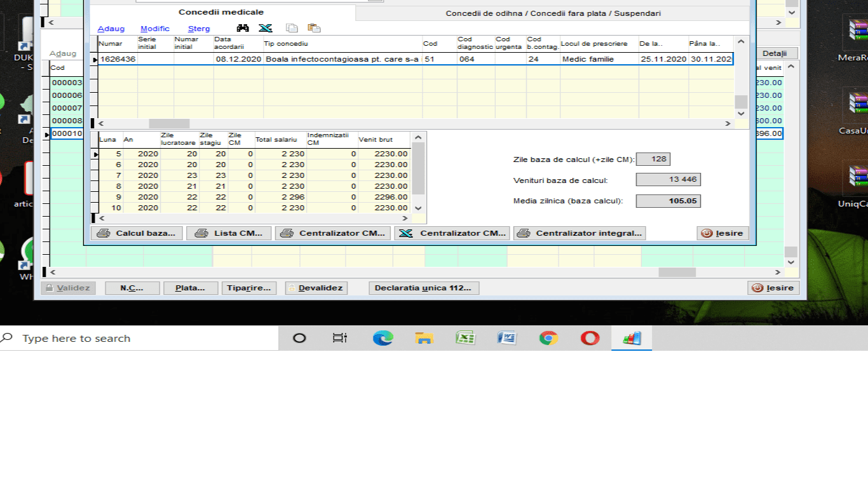
Task: Click the down arrow of the medical leave table scrollbar
Action: pos(741,113)
